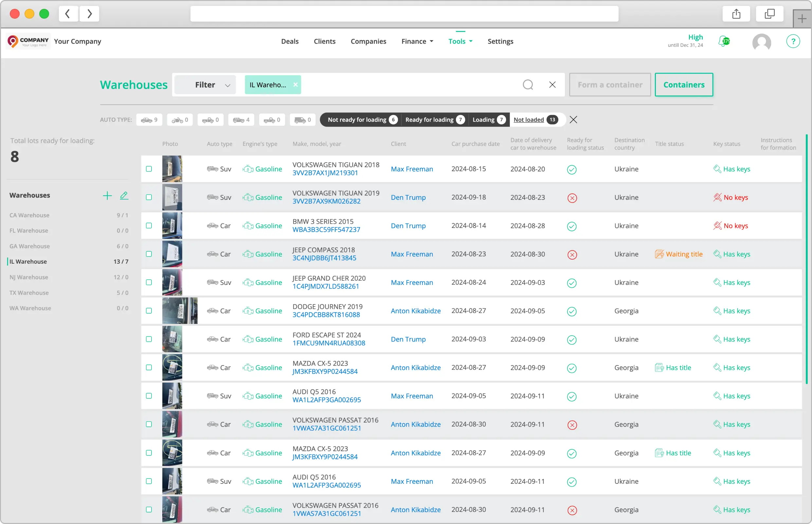This screenshot has width=812, height=524.
Task: Open client Max Freeman on Tiguan 2018 row
Action: [x=412, y=169]
